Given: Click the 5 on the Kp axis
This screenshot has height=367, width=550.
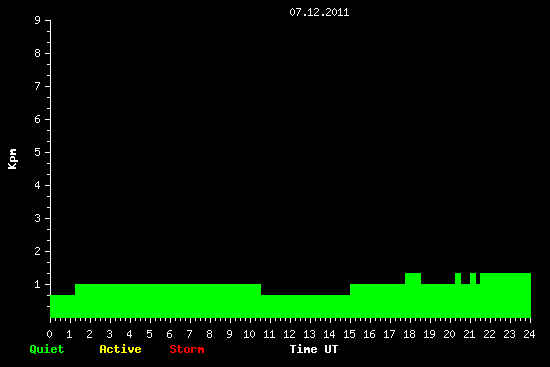Looking at the screenshot, I should (38, 152).
